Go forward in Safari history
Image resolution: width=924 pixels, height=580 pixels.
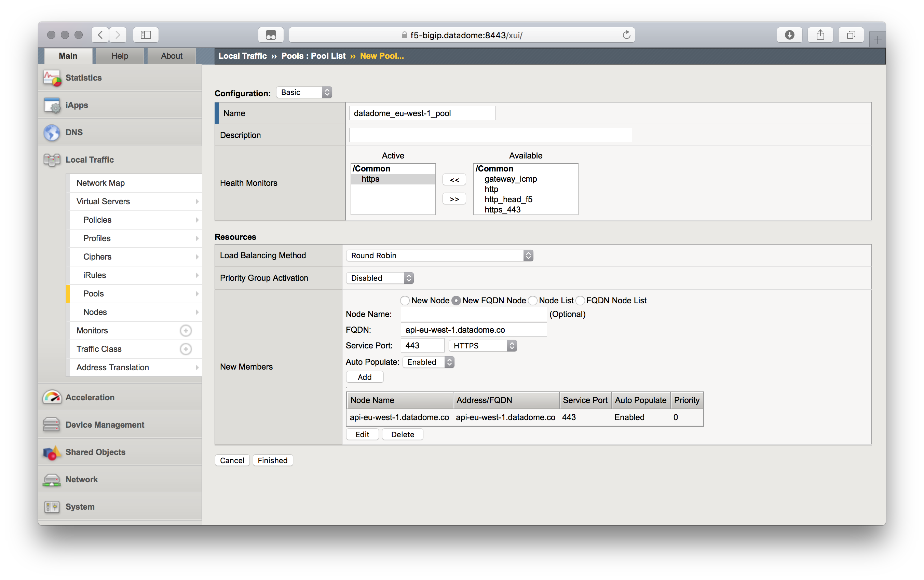[118, 35]
